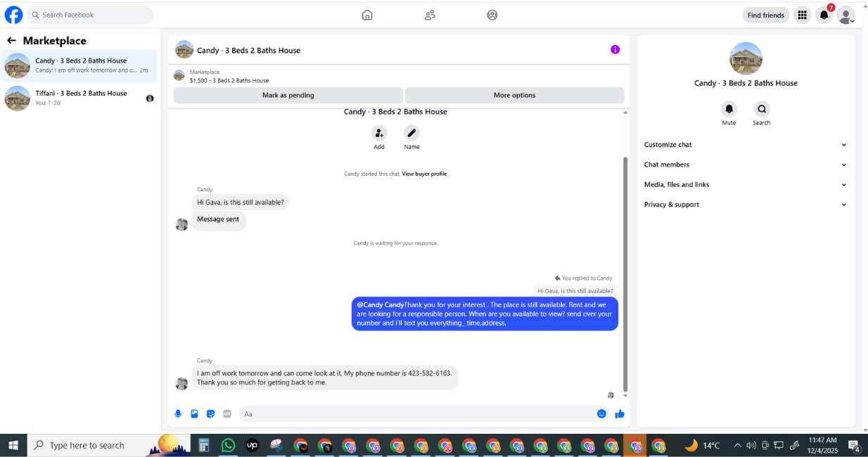Click the More options button

[515, 95]
